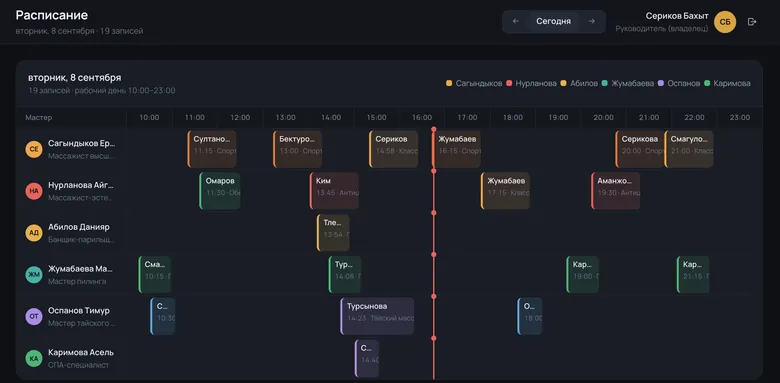Screen dimensions: 780x383
Task: Click КА avatar of Каримова
Action: pos(34,358)
